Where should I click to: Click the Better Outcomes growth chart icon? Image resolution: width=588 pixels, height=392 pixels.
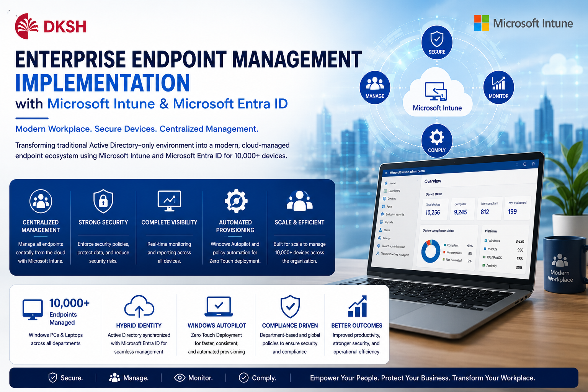point(358,306)
